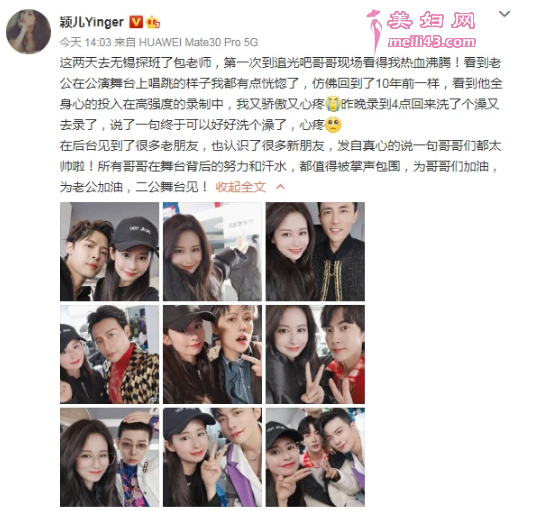Open the 颖儿Yinger username link
The width and height of the screenshot is (533, 511).
[91, 22]
